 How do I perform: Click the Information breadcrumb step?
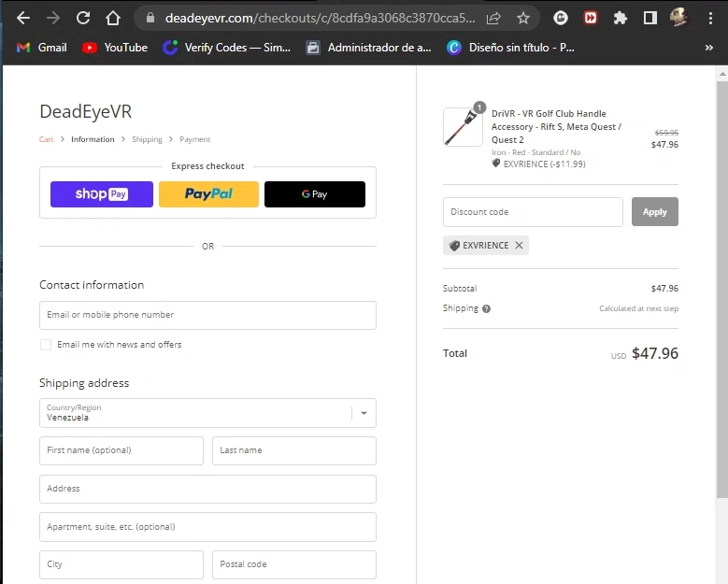click(93, 139)
